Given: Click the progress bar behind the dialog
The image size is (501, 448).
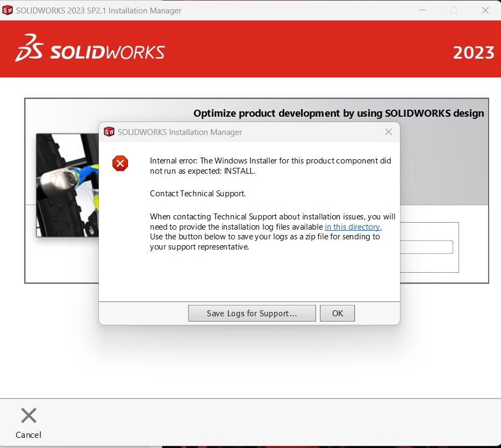Looking at the screenshot, I should coord(427,247).
